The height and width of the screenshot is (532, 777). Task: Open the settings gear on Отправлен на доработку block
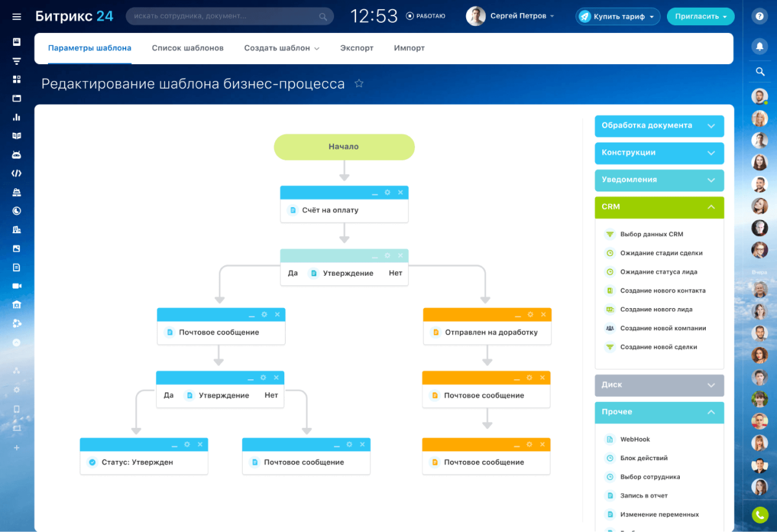[x=530, y=314]
